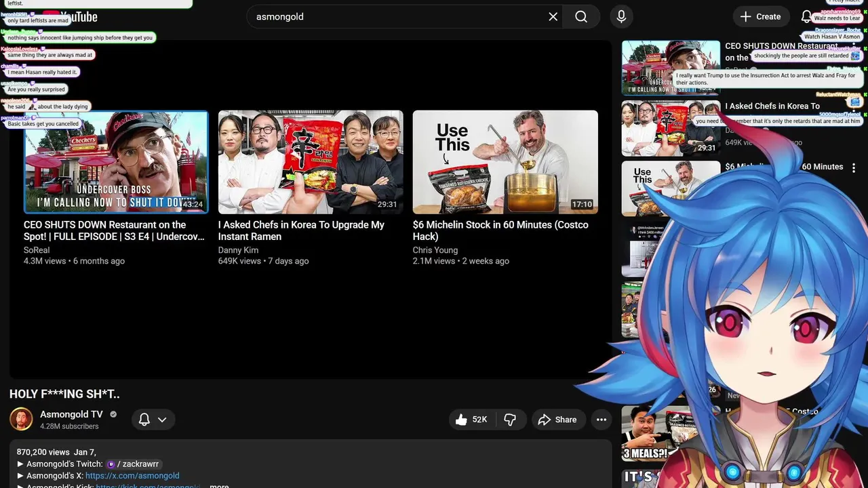Click the magnifier search button
Screen dimensions: 868x488
click(581, 17)
